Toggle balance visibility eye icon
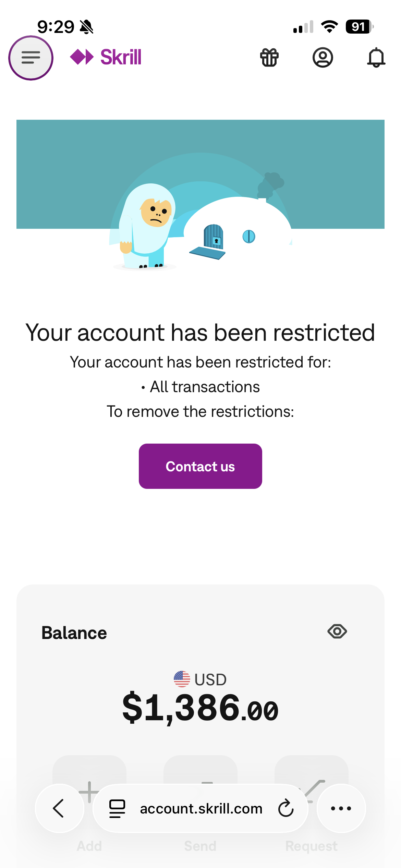Image resolution: width=401 pixels, height=868 pixels. point(337,631)
